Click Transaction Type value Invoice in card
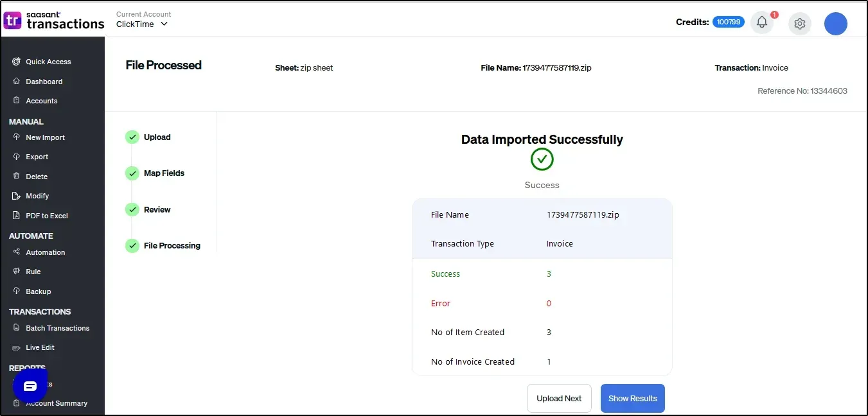This screenshot has height=416, width=868. pyautogui.click(x=560, y=244)
